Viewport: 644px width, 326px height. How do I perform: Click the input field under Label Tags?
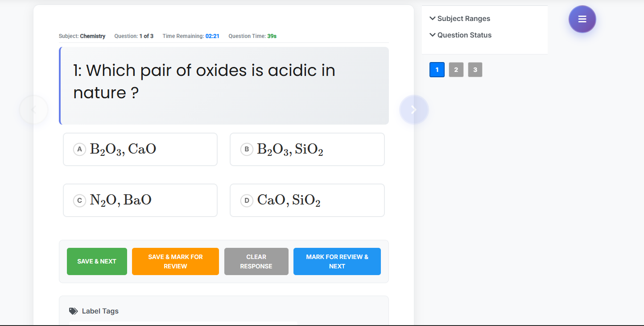point(183,324)
